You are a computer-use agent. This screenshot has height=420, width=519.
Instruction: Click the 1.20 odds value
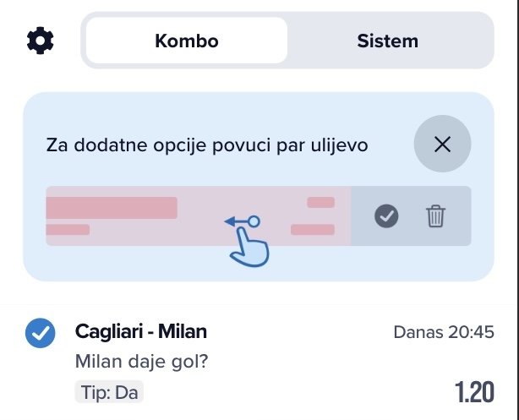474,393
